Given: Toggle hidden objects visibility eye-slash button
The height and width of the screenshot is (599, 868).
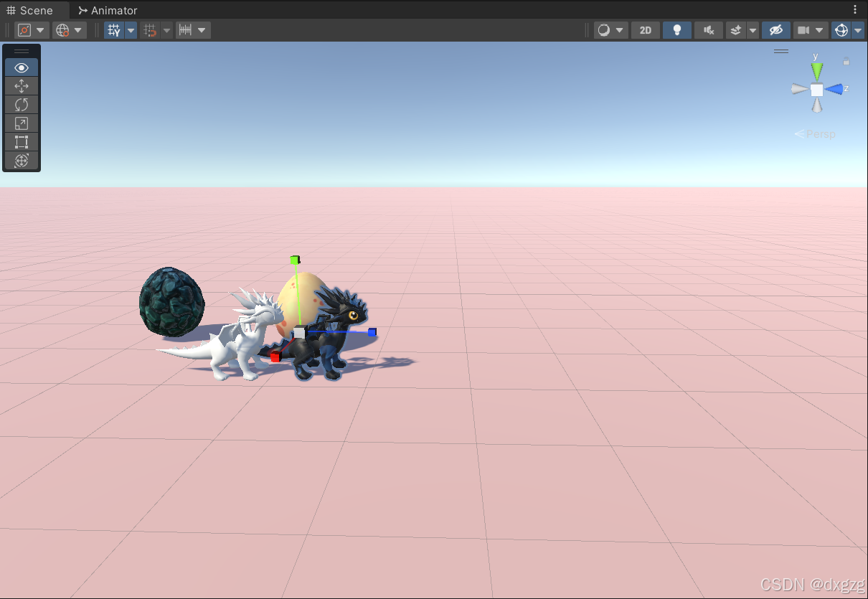Looking at the screenshot, I should pyautogui.click(x=775, y=30).
